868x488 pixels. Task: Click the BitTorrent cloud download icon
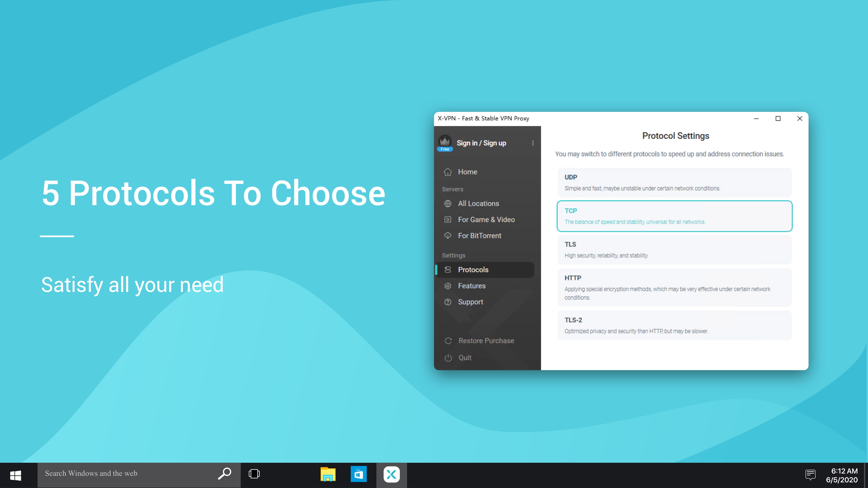[x=448, y=236]
